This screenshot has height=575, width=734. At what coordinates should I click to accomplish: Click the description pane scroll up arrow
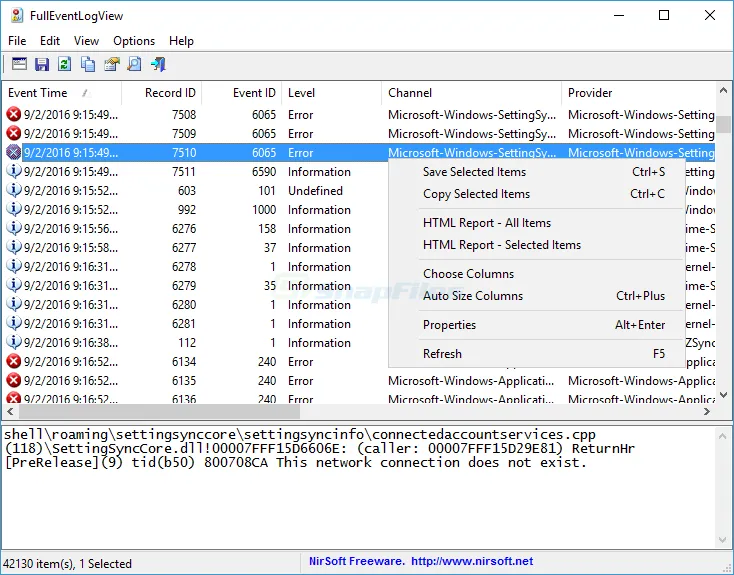coord(723,436)
